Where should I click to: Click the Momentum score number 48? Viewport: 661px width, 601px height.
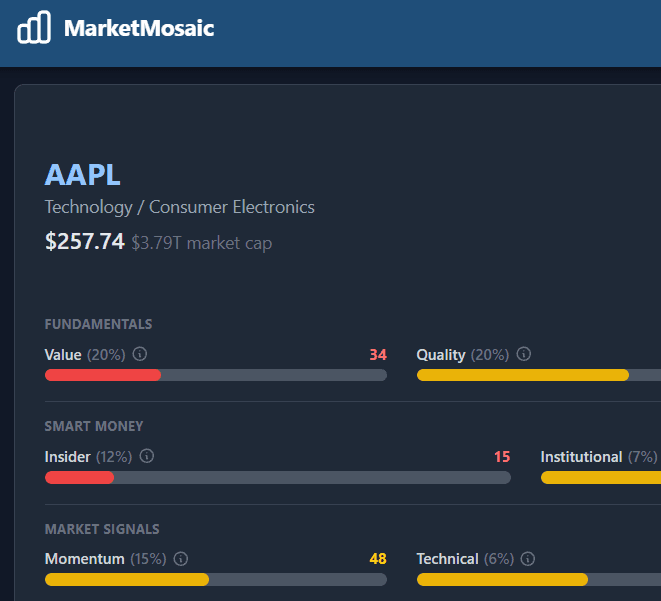(378, 559)
